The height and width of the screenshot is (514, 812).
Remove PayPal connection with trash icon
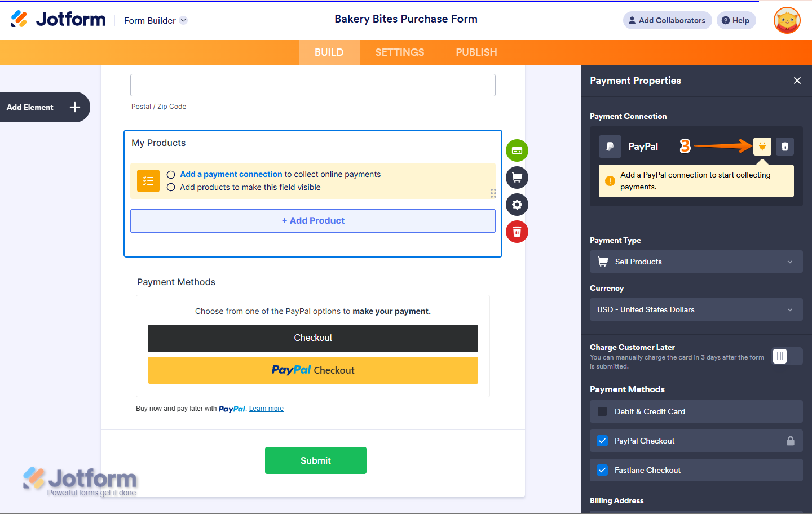click(785, 147)
